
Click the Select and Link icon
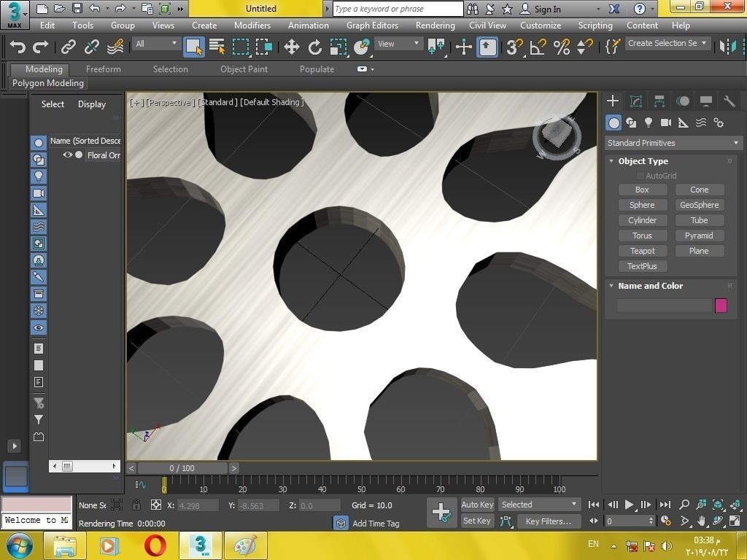point(69,47)
